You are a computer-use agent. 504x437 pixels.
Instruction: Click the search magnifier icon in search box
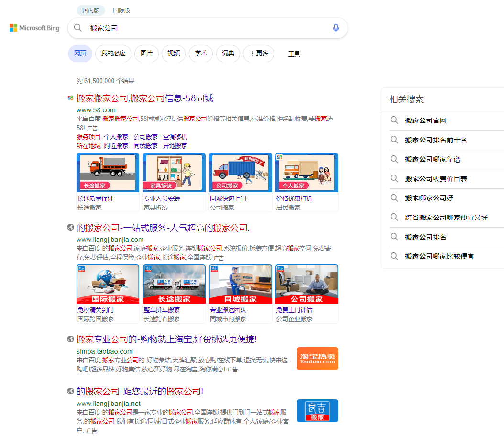[x=78, y=28]
